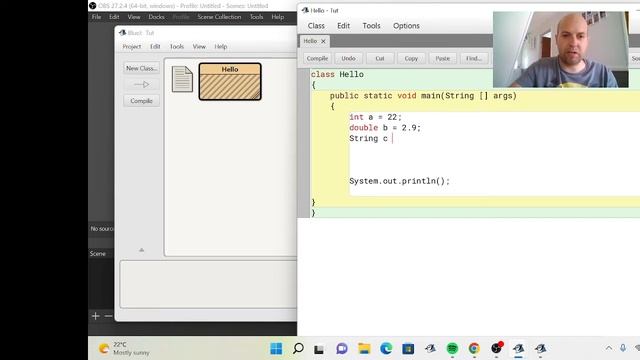Click the Undo button in the editor
640x360 pixels.
click(x=348, y=58)
